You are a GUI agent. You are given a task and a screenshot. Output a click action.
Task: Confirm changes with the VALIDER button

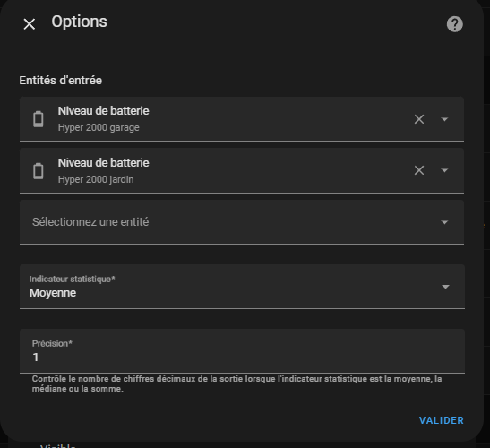pyautogui.click(x=442, y=420)
